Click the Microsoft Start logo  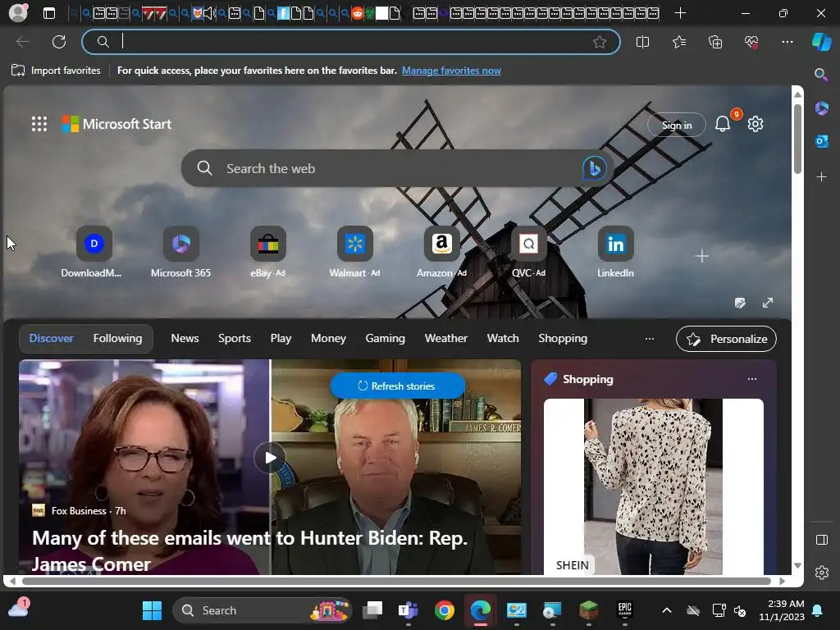point(116,125)
